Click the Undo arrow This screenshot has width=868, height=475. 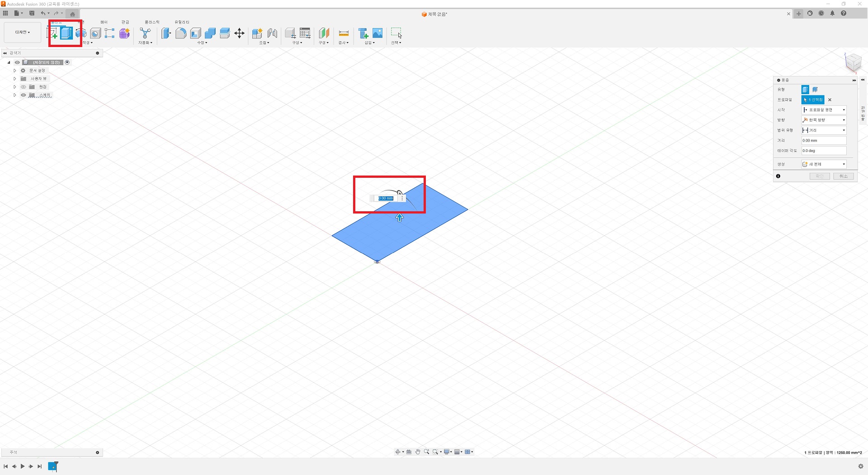(43, 13)
